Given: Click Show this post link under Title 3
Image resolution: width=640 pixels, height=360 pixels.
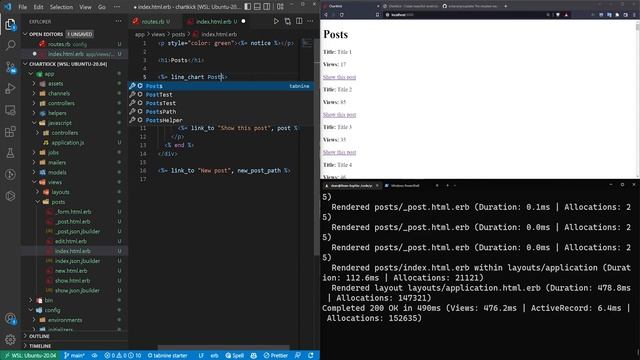Looking at the screenshot, I should pos(339,152).
